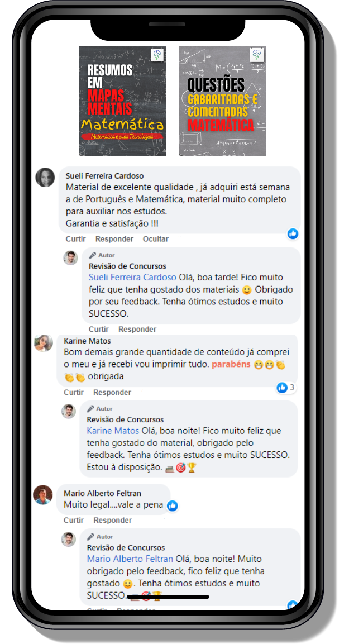Image resolution: width=349 pixels, height=644 pixels.
Task: Open the blue Karine Matos mention link
Action: click(x=113, y=431)
